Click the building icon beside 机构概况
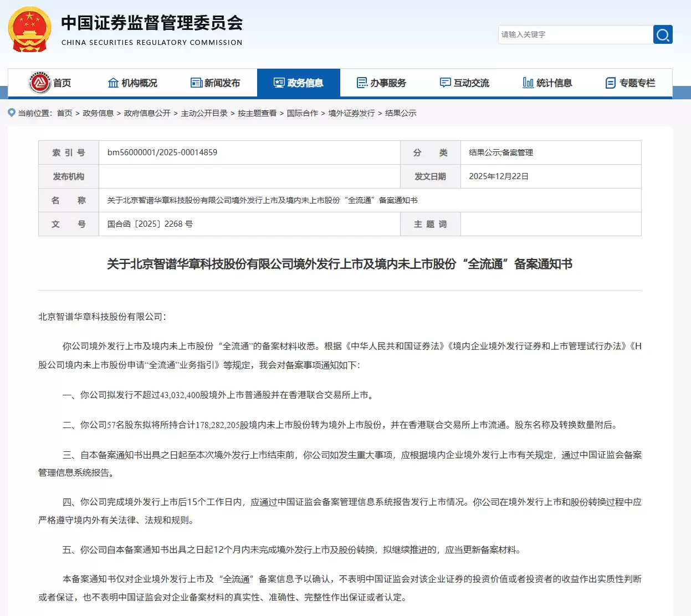 point(112,83)
